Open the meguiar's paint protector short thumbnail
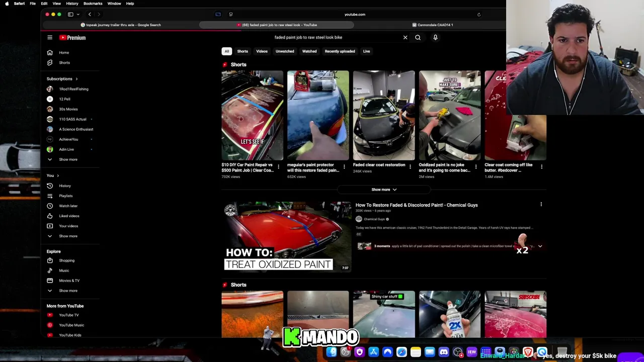 318,116
